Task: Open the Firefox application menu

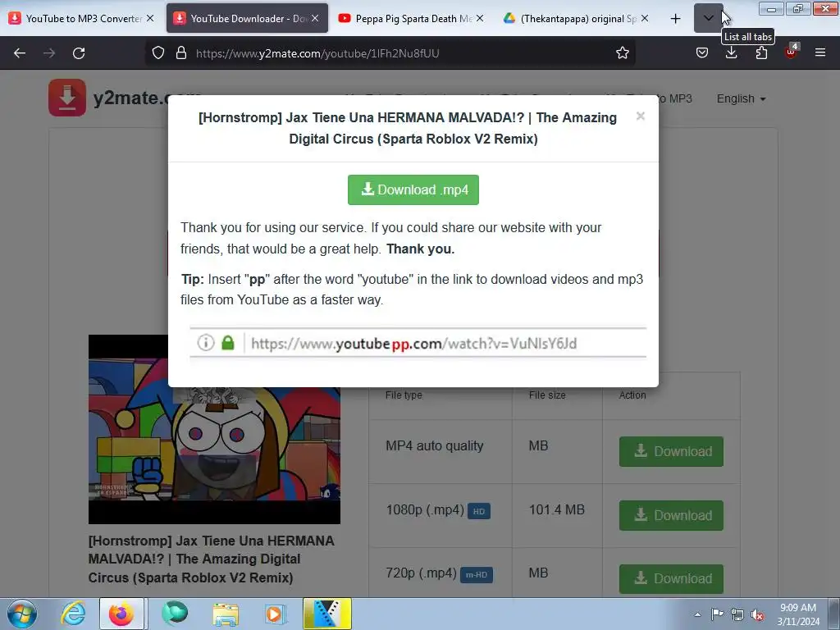Action: pyautogui.click(x=820, y=53)
